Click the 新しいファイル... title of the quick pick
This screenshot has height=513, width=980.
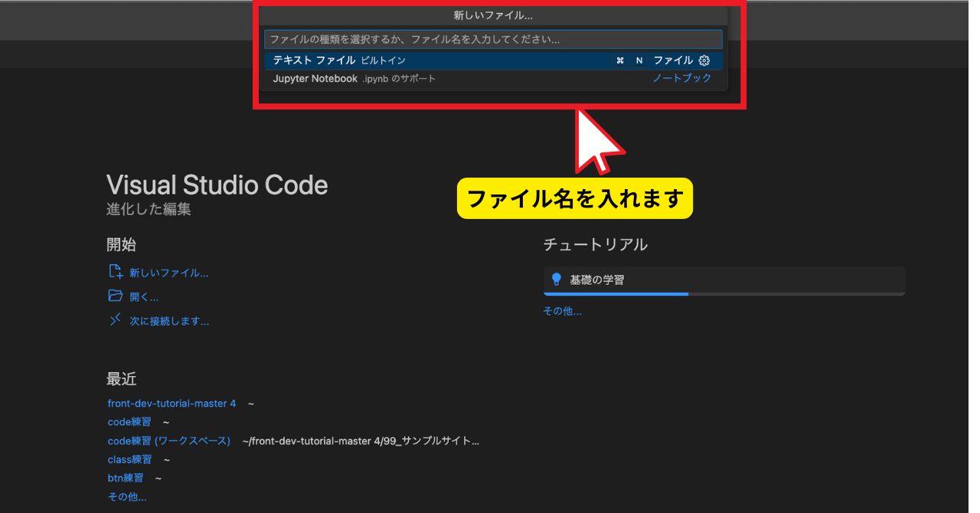tap(493, 15)
